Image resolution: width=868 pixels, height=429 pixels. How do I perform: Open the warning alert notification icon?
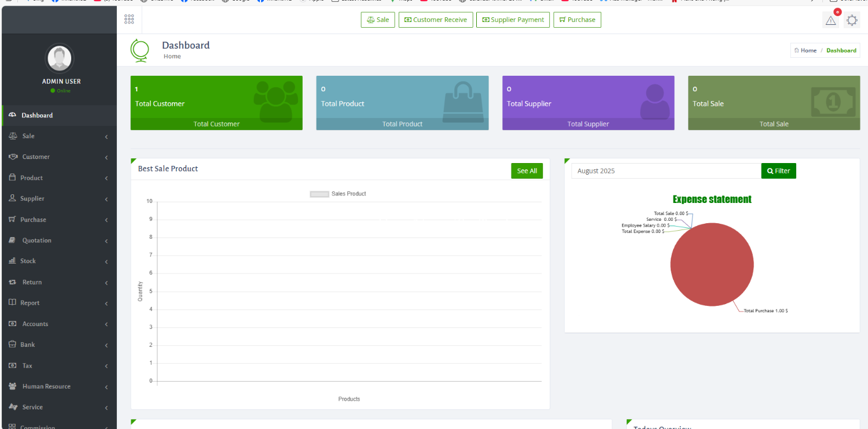tap(830, 20)
